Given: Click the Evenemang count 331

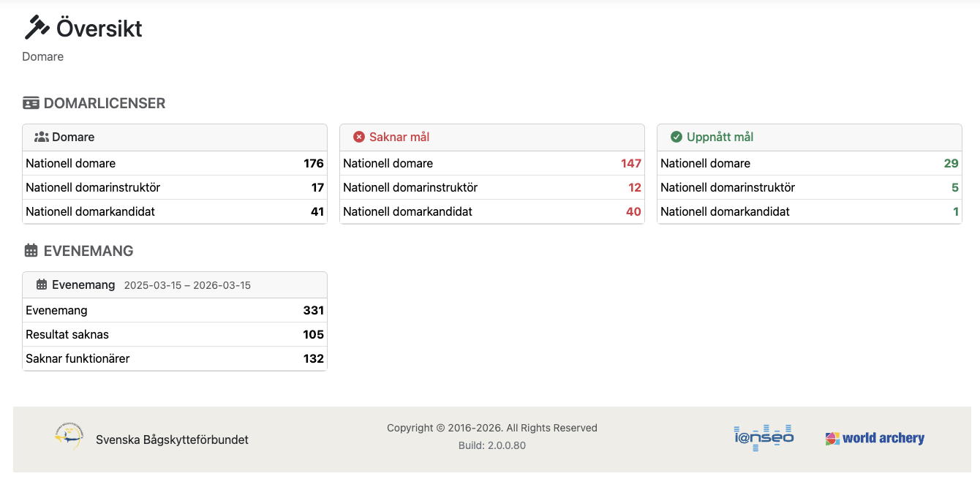Looking at the screenshot, I should click(313, 310).
